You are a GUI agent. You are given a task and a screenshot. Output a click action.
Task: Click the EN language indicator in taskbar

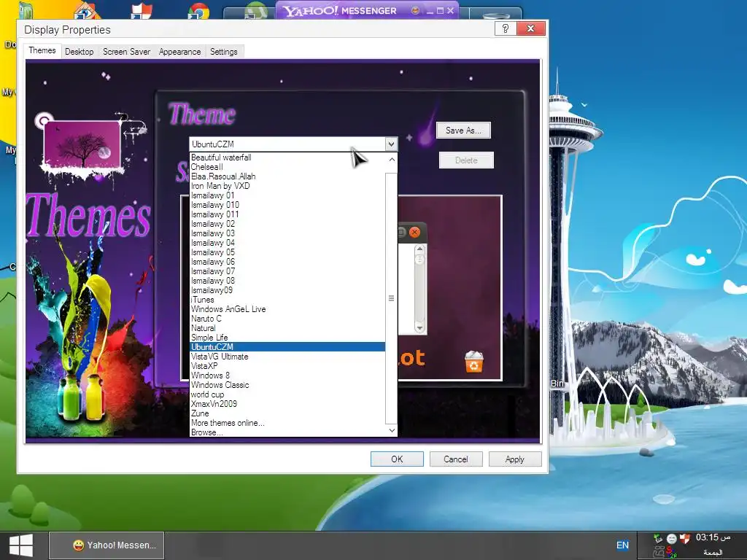[622, 545]
